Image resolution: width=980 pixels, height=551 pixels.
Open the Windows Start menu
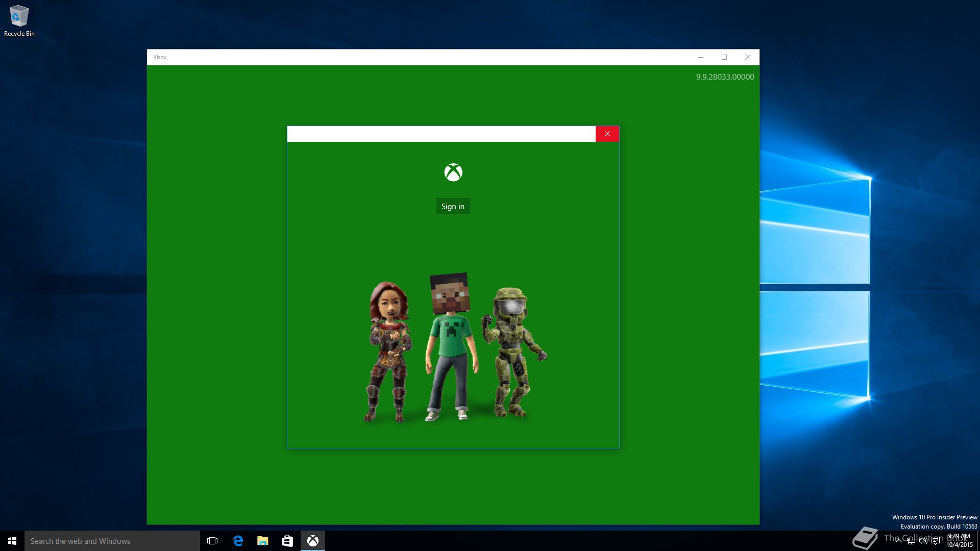(12, 541)
